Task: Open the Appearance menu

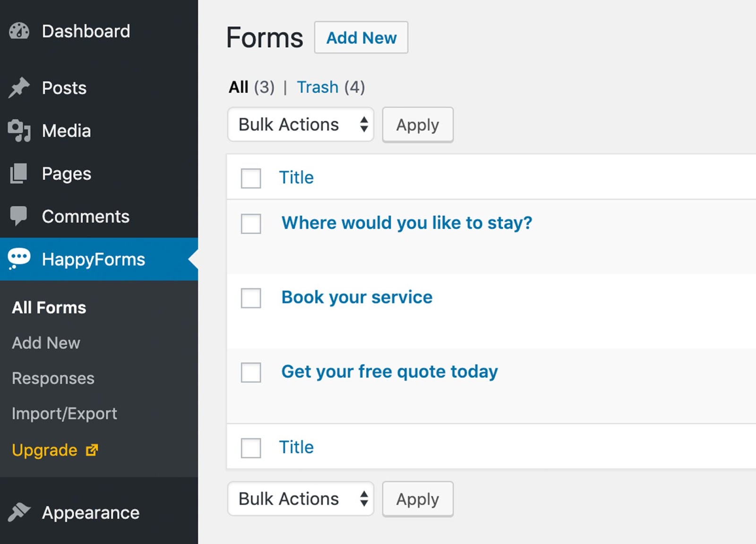Action: point(99,513)
